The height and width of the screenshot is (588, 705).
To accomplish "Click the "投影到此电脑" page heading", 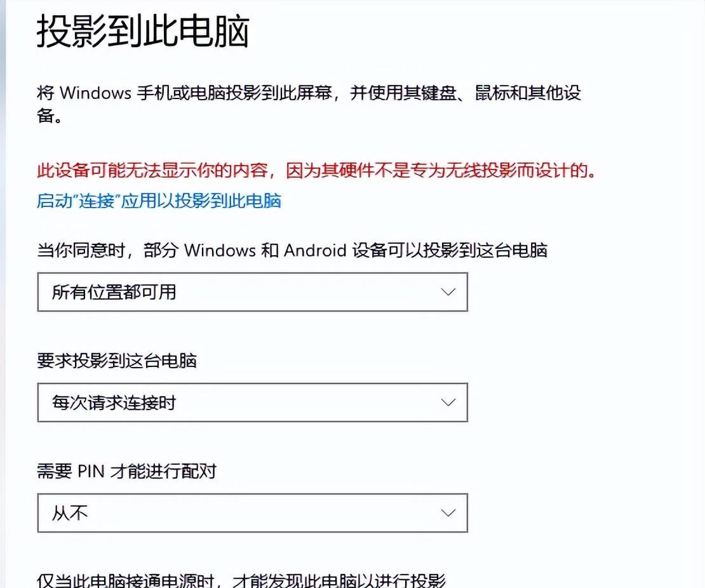I will coord(143,31).
